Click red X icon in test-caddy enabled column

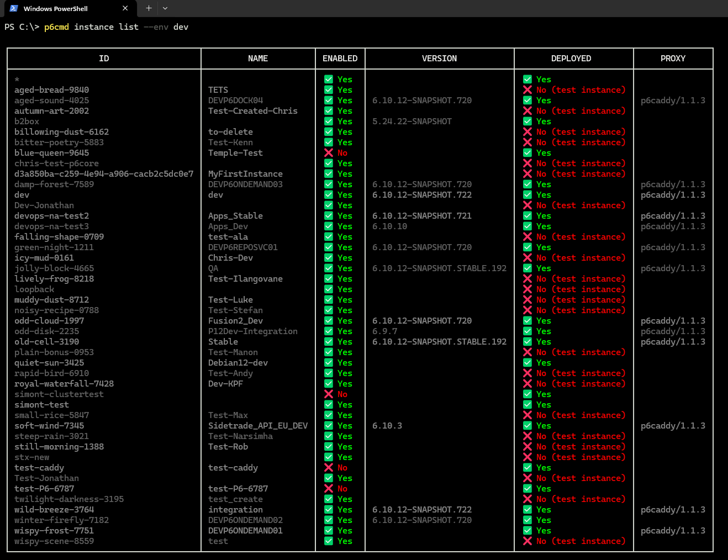pyautogui.click(x=329, y=468)
